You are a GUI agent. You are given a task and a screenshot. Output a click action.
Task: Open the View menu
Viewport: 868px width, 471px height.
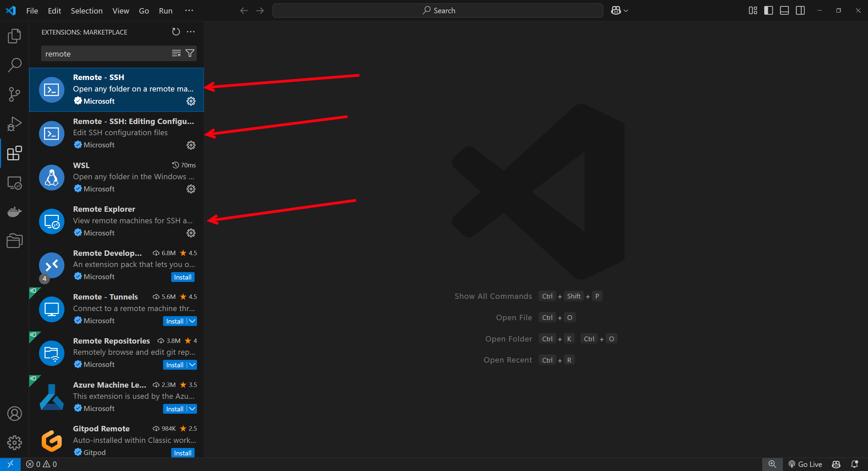pyautogui.click(x=120, y=11)
